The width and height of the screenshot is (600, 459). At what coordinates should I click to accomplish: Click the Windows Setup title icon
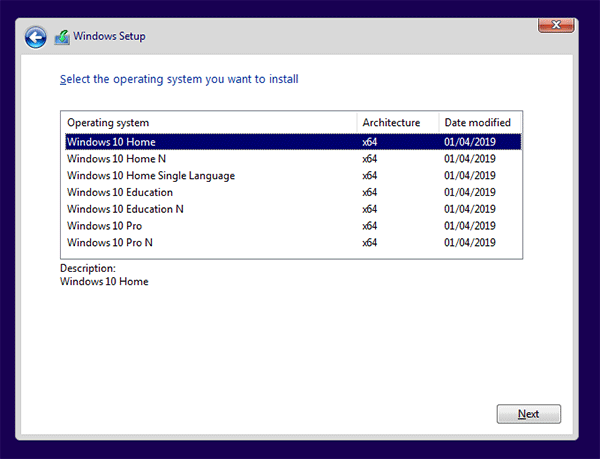[x=62, y=37]
